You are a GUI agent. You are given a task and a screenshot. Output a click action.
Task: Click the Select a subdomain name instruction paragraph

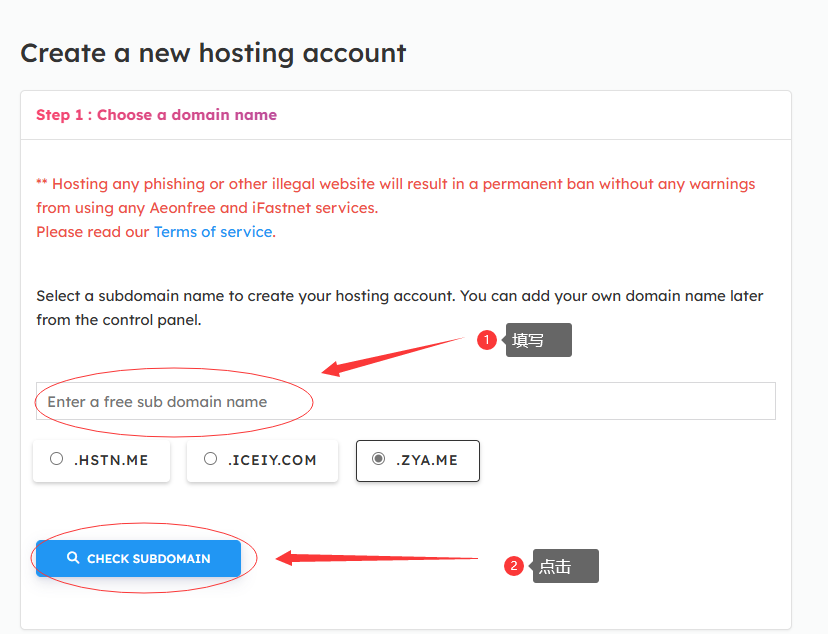pos(400,308)
